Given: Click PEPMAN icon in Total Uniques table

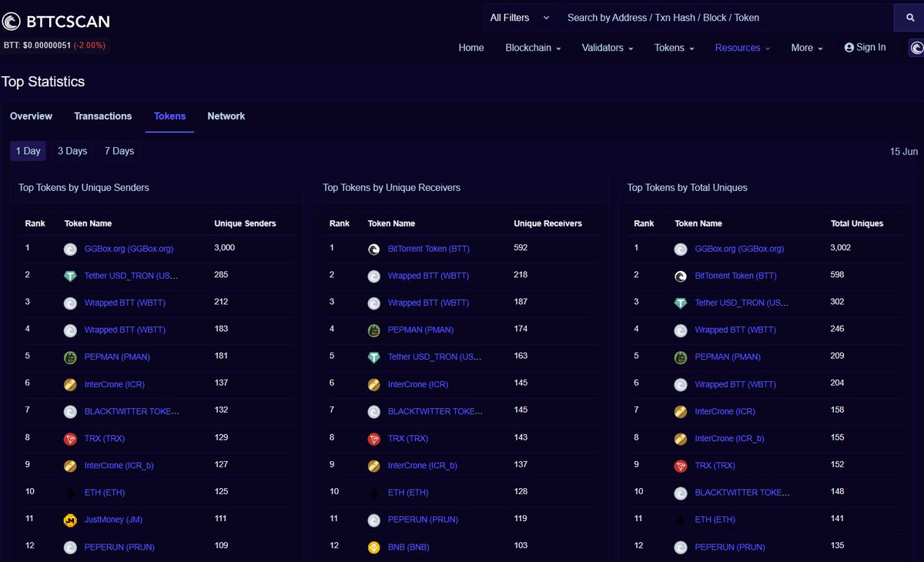Looking at the screenshot, I should tap(681, 357).
